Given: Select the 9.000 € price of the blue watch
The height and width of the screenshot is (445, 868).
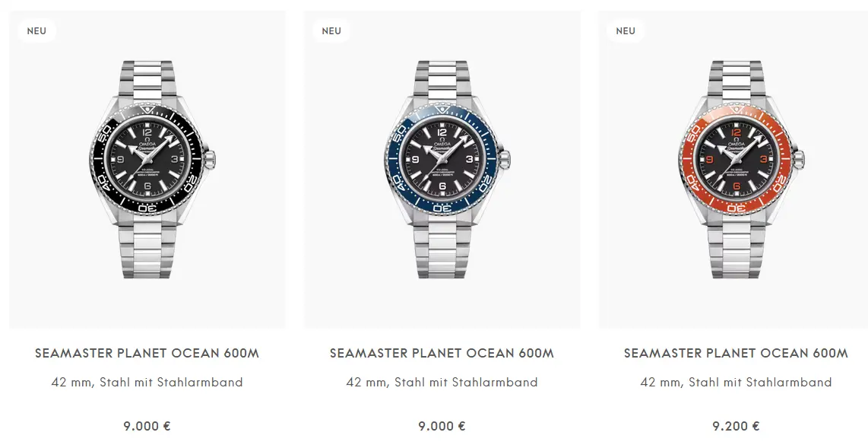Looking at the screenshot, I should point(442,427).
